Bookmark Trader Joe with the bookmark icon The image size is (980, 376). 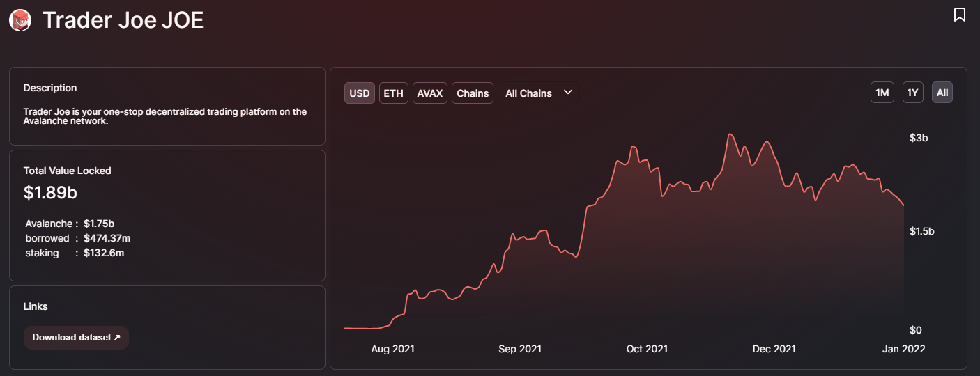(959, 15)
